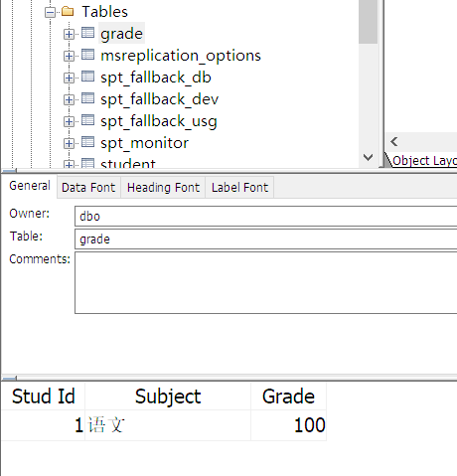Click the spt_monitor table icon
Viewport: 457px width, 476px height.
pyautogui.click(x=87, y=142)
